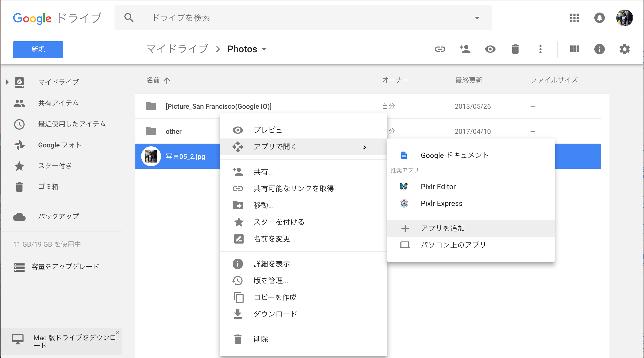Select プレビュー in the context menu
Viewport: 644px width, 358px height.
pos(303,130)
